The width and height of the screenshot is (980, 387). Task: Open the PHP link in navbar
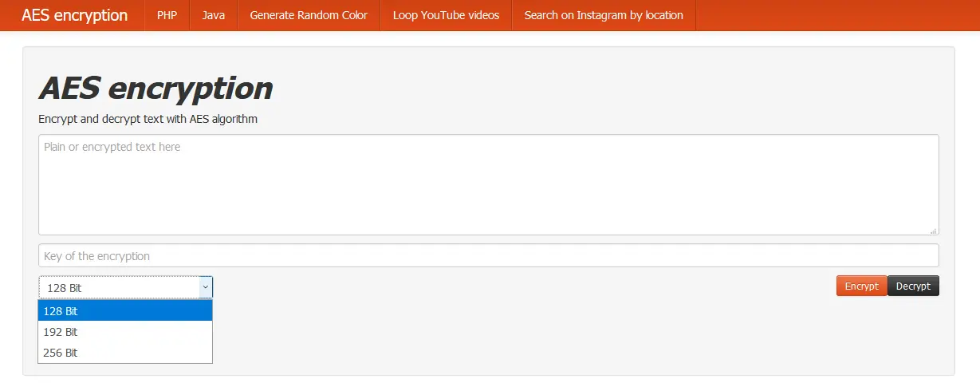[167, 15]
